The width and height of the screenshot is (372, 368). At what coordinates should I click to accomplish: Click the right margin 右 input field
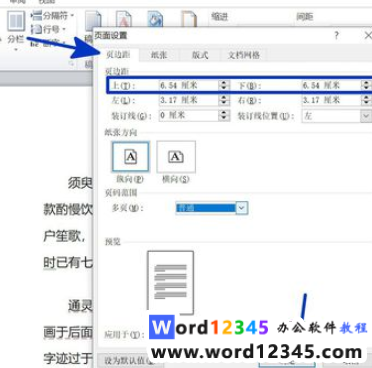tap(332, 100)
